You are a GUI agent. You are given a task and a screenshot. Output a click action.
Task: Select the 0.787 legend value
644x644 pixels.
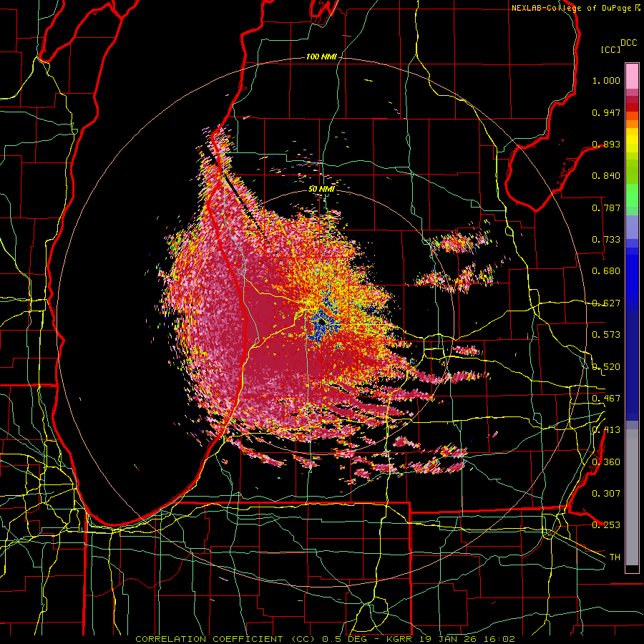pyautogui.click(x=606, y=208)
